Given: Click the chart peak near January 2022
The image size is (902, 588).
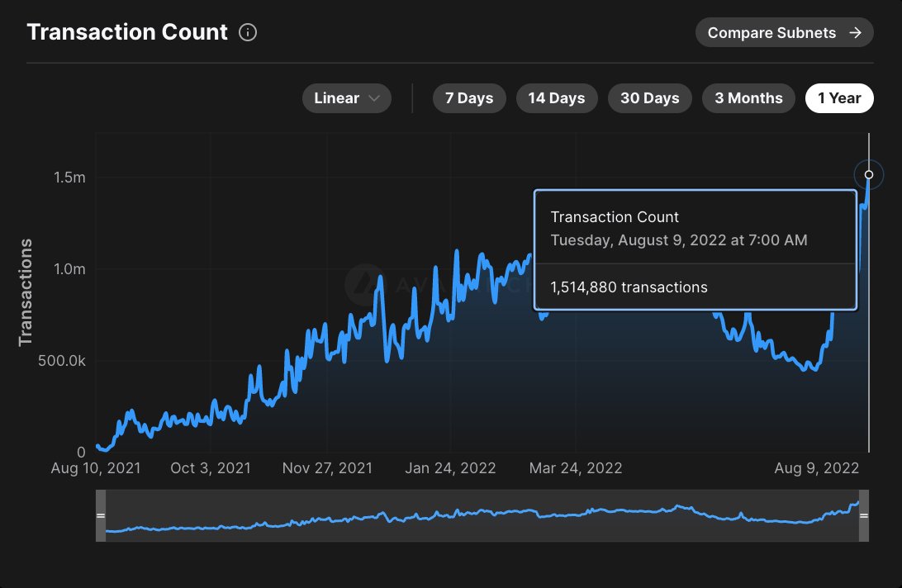Looking at the screenshot, I should pos(456,249).
